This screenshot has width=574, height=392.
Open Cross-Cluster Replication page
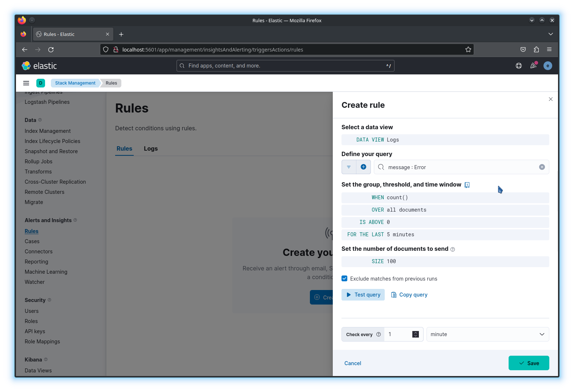coord(55,182)
